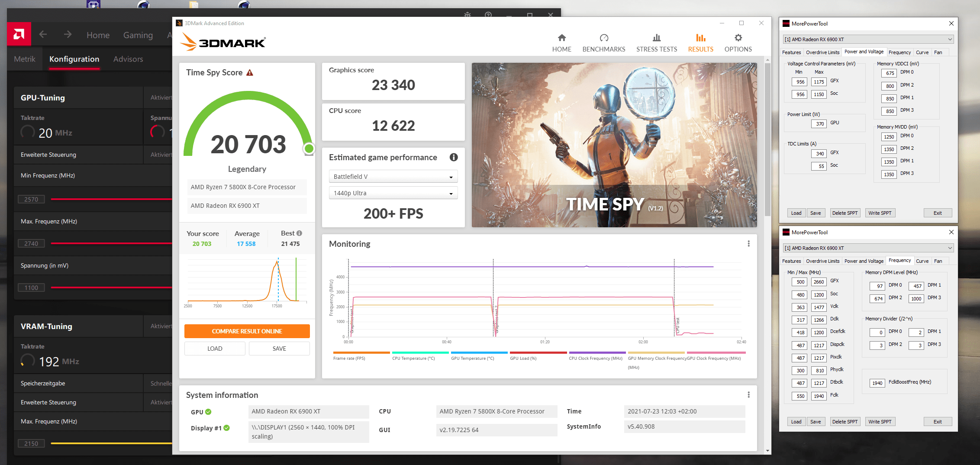This screenshot has height=465, width=980.
Task: Click the bug report icon in Radeon Software
Action: (467, 15)
